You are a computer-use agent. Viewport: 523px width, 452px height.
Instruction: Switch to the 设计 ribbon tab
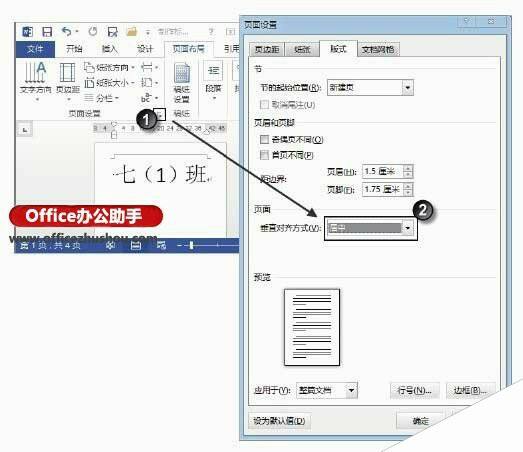coord(145,49)
